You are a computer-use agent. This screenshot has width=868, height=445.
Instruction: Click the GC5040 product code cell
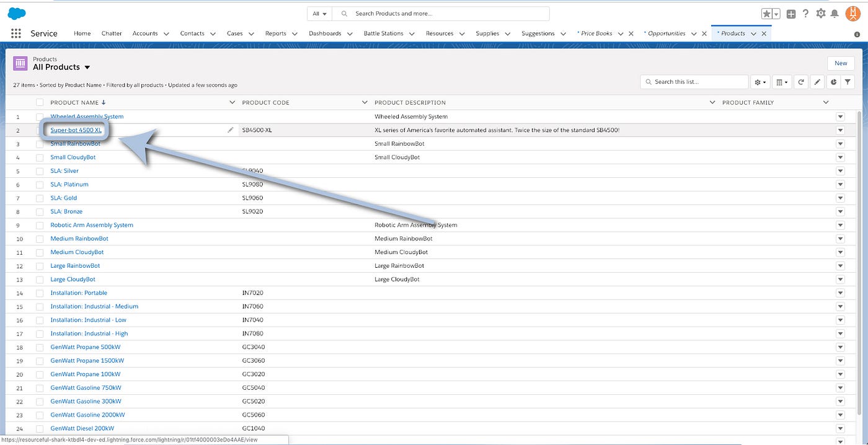(x=253, y=388)
